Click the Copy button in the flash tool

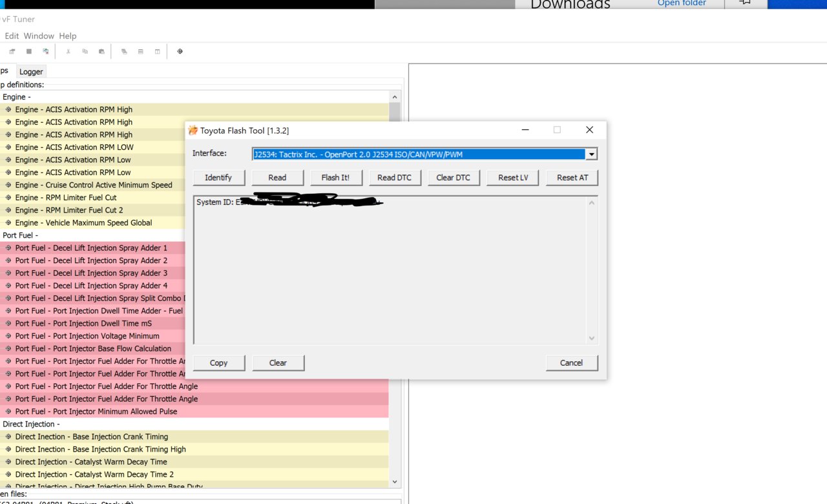pyautogui.click(x=218, y=363)
